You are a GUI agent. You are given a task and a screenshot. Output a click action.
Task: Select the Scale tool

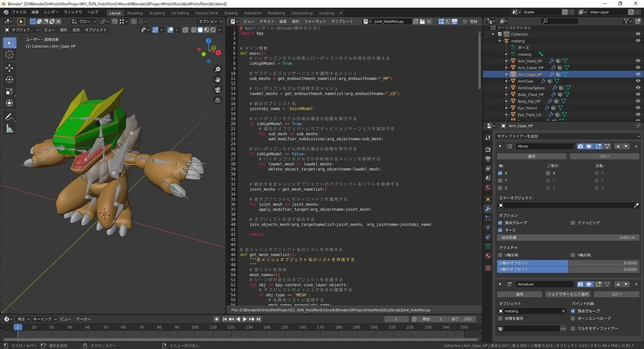[x=10, y=91]
